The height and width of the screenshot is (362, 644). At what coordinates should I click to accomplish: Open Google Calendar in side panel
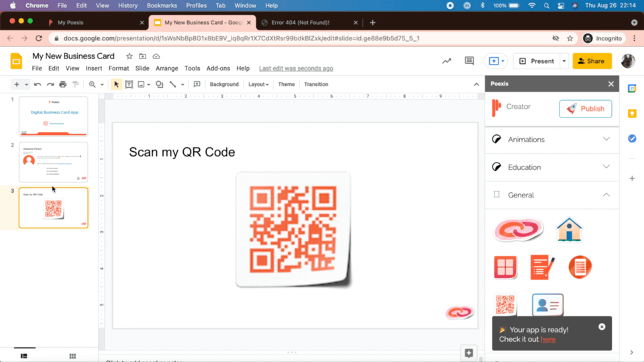632,89
